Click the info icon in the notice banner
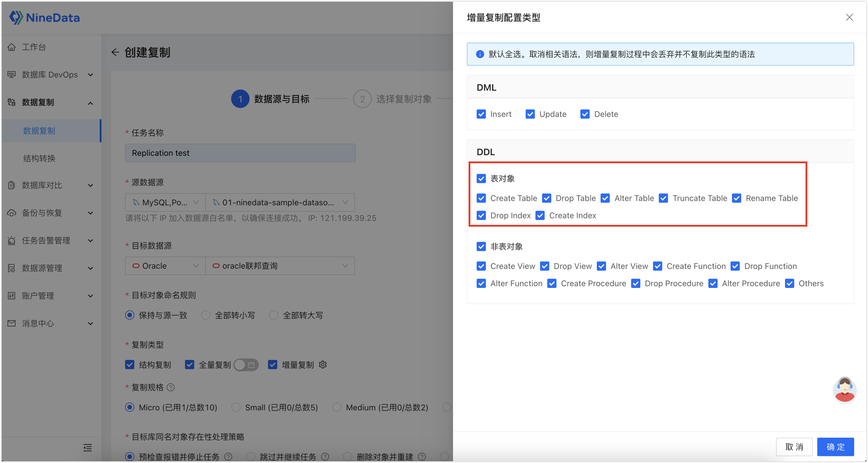This screenshot has width=868, height=463. (x=480, y=54)
